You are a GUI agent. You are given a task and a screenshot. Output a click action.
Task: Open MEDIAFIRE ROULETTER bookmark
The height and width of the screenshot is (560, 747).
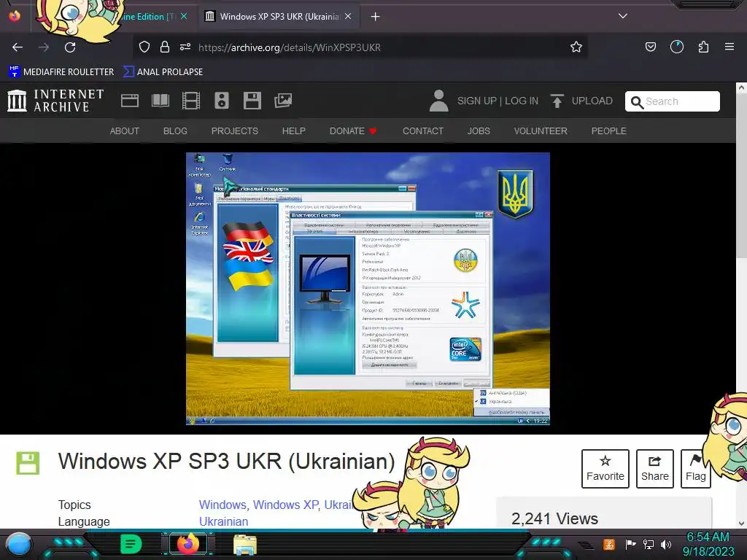61,72
